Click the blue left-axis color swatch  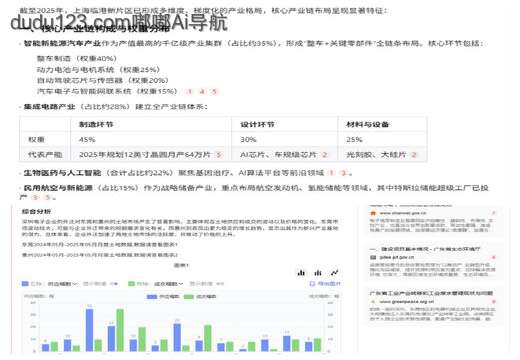(25, 284)
